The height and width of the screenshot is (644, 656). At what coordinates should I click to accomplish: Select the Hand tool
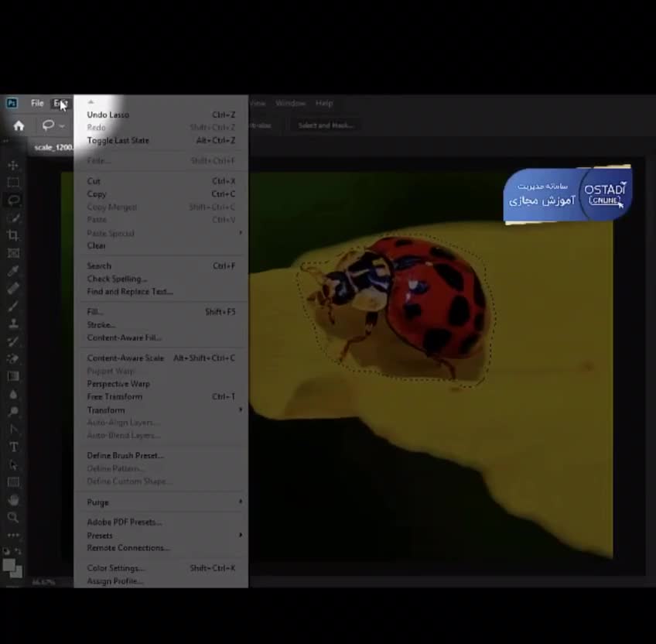13,499
